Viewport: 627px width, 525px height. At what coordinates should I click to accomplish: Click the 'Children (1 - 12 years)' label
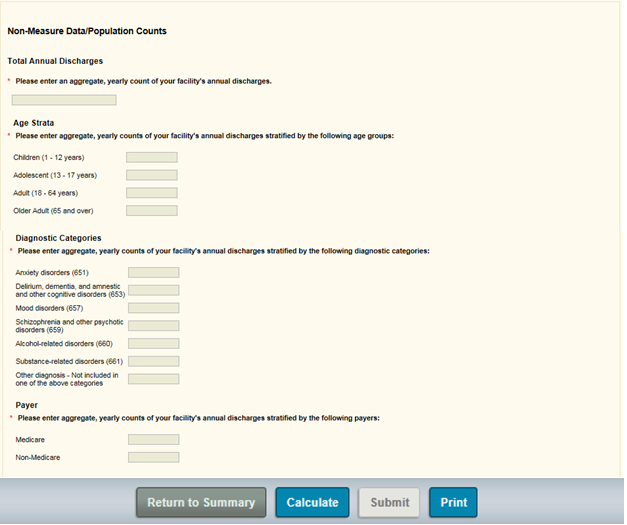(x=49, y=158)
